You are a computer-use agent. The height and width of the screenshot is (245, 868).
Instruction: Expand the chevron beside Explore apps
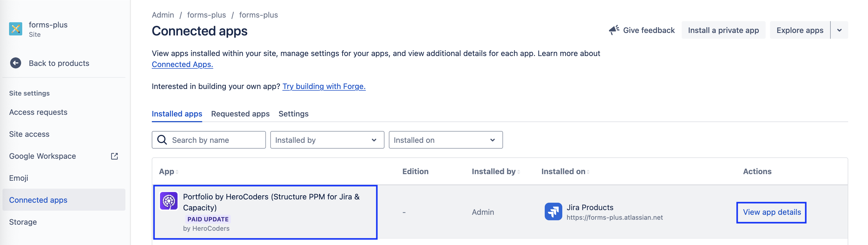click(x=839, y=30)
